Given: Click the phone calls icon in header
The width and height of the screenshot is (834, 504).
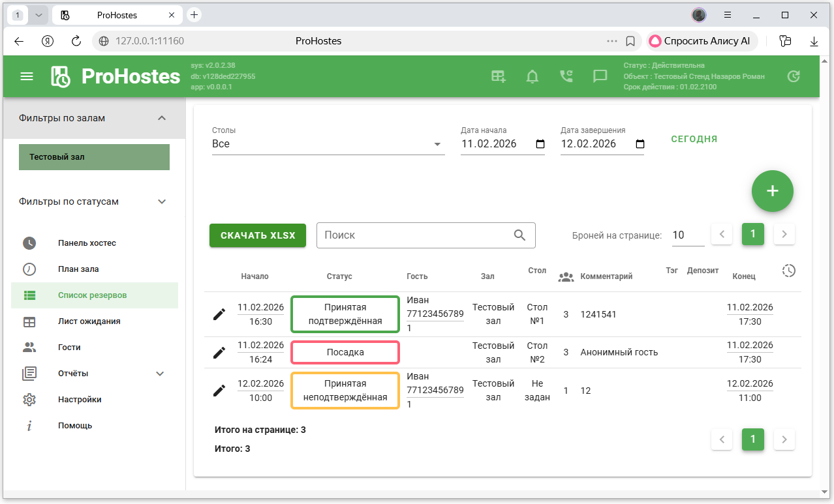Looking at the screenshot, I should tap(566, 76).
